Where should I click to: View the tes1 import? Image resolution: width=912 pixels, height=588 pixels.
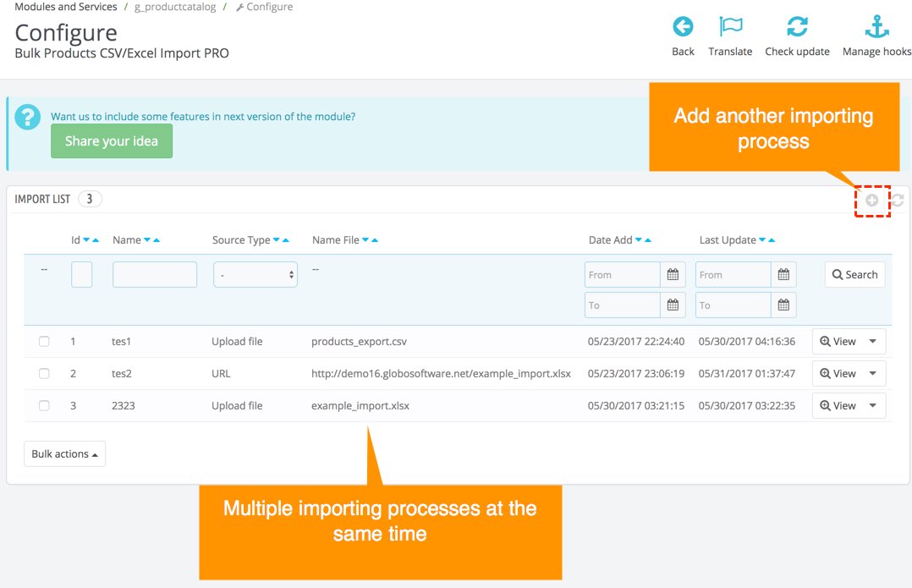[838, 342]
